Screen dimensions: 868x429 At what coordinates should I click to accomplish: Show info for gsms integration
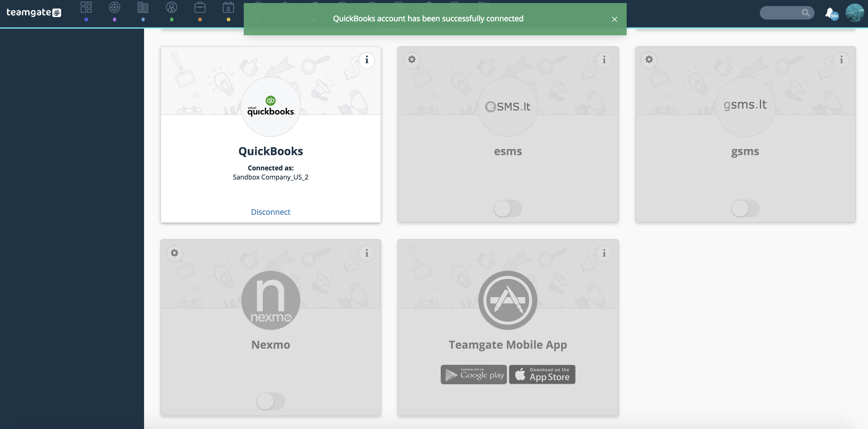click(x=841, y=60)
